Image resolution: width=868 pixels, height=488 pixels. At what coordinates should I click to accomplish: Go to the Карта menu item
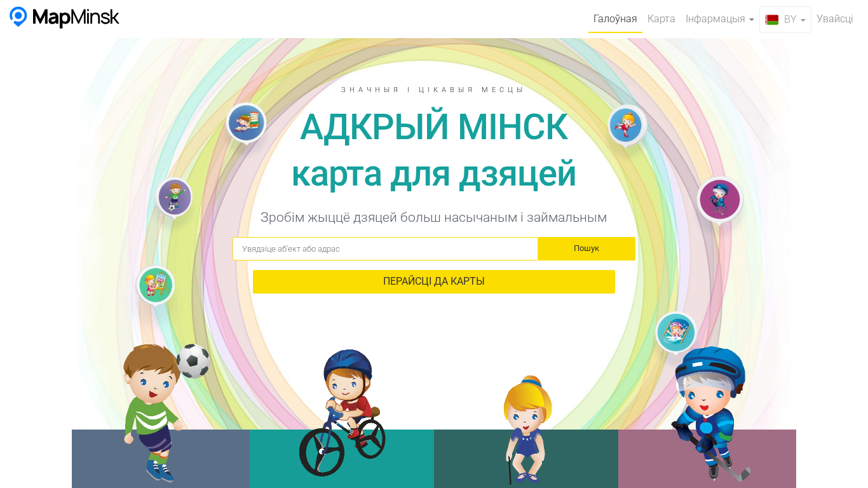click(661, 19)
